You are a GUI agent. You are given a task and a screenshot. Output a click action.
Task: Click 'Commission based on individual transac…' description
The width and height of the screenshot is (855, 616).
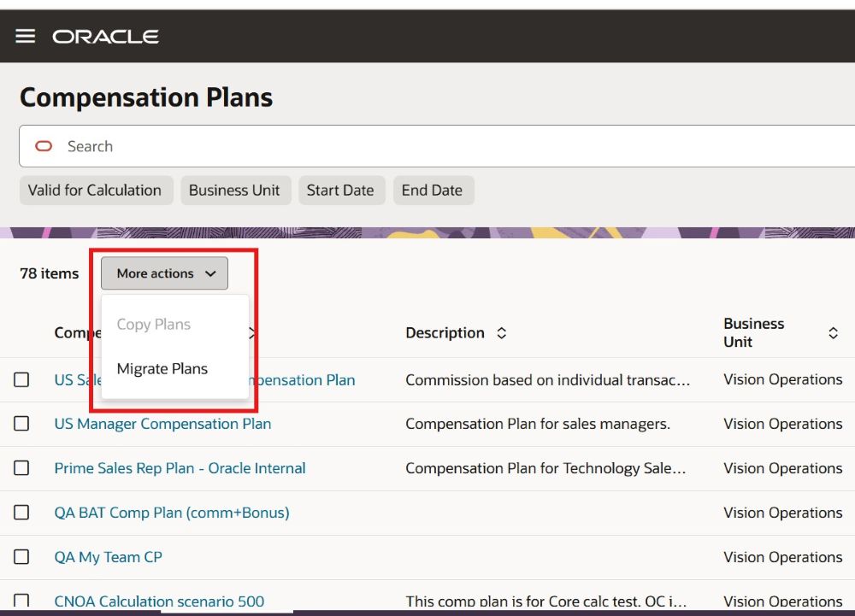click(547, 379)
